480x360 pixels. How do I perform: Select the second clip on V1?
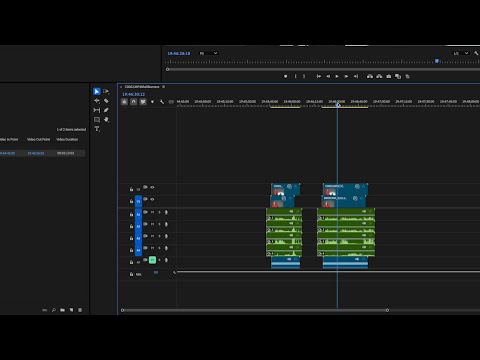344,201
